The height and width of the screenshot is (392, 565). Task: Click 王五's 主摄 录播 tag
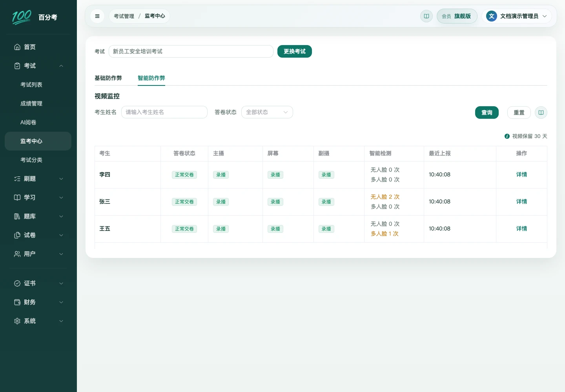[221, 229]
